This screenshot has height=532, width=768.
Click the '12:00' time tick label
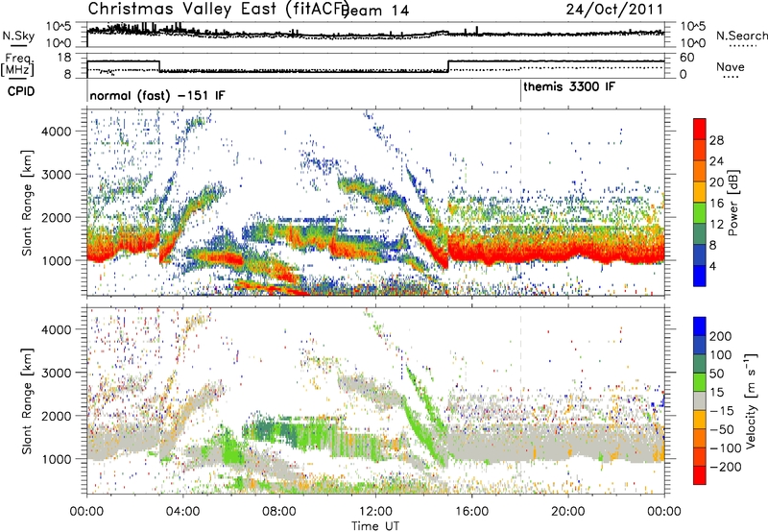tap(375, 512)
